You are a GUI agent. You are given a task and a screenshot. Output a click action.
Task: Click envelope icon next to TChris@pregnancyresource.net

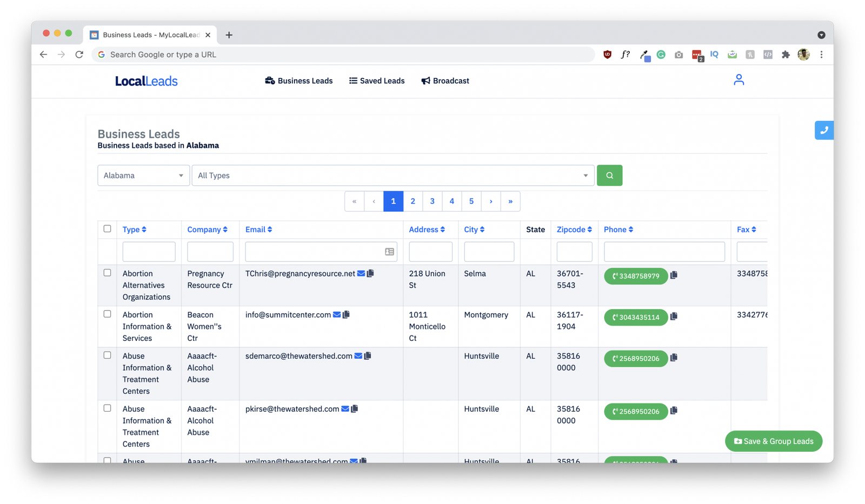(361, 273)
